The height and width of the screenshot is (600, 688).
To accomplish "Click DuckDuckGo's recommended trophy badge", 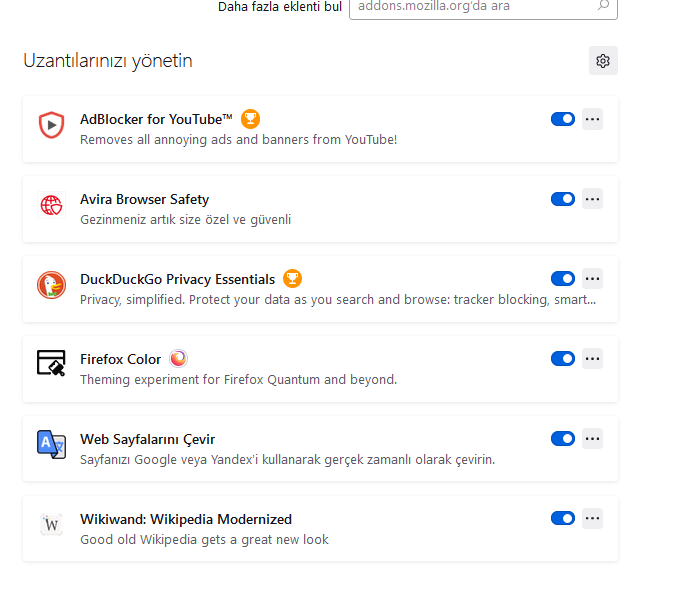I will click(x=292, y=279).
